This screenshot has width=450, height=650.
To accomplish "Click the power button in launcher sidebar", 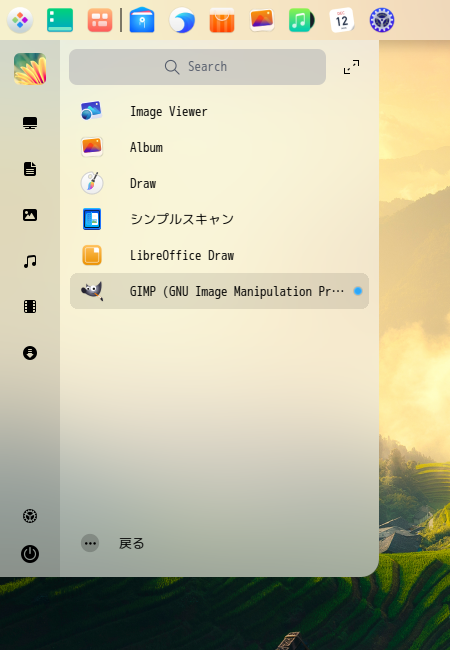I will 30,554.
